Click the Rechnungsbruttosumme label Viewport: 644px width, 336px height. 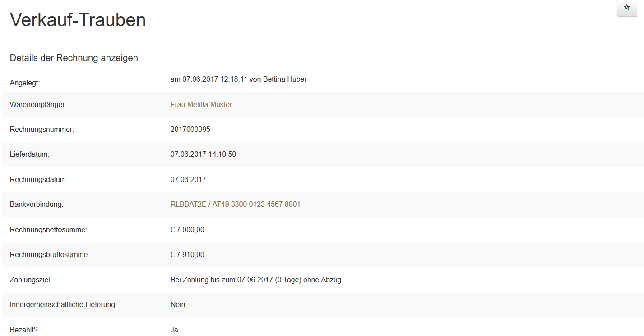50,255
